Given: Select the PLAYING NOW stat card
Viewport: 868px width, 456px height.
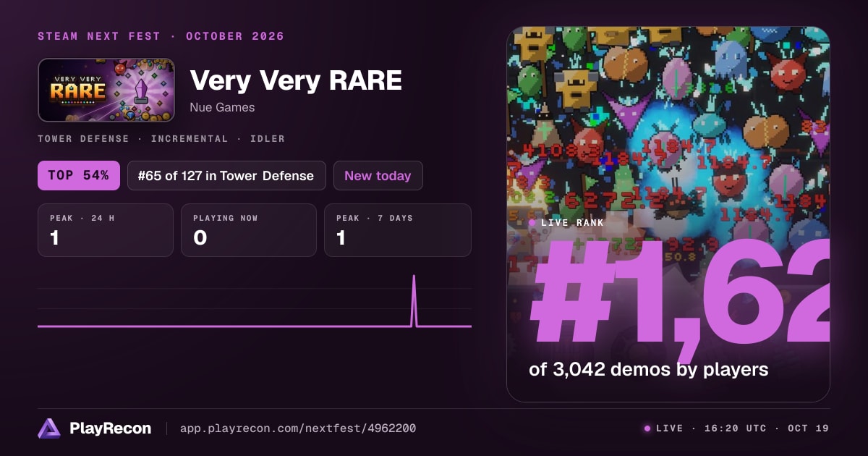Looking at the screenshot, I should (x=249, y=230).
